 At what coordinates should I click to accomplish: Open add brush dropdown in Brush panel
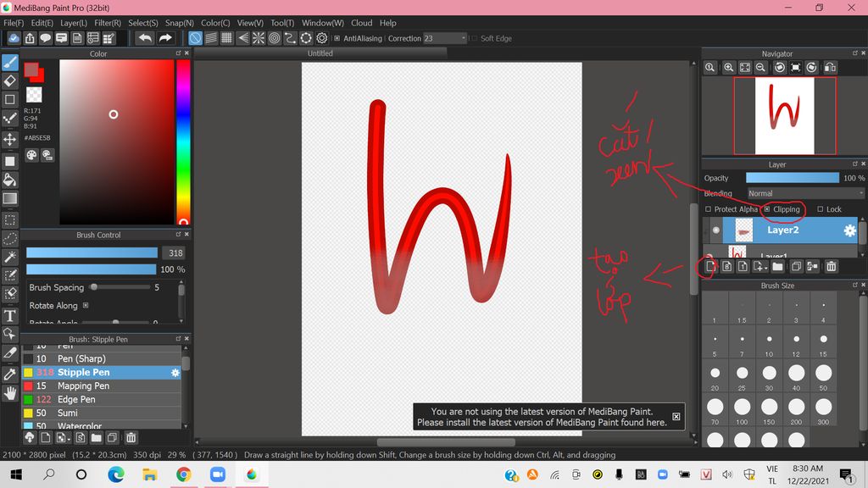tap(63, 438)
